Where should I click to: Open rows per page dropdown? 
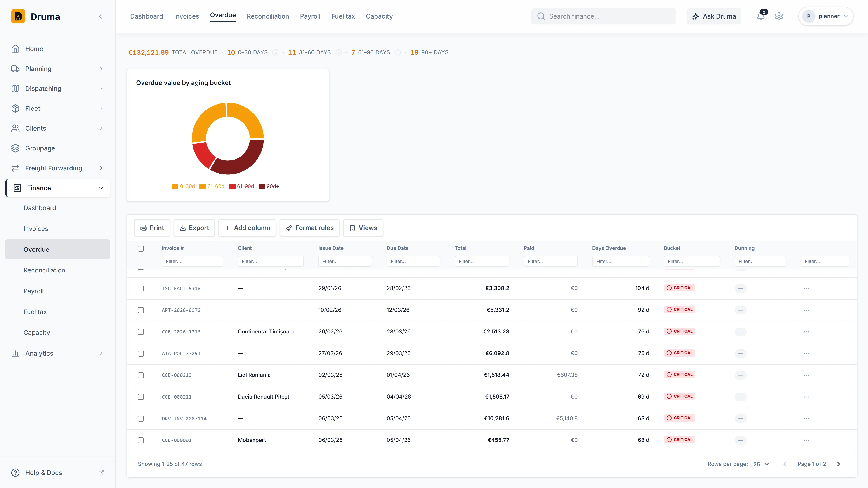[761, 464]
